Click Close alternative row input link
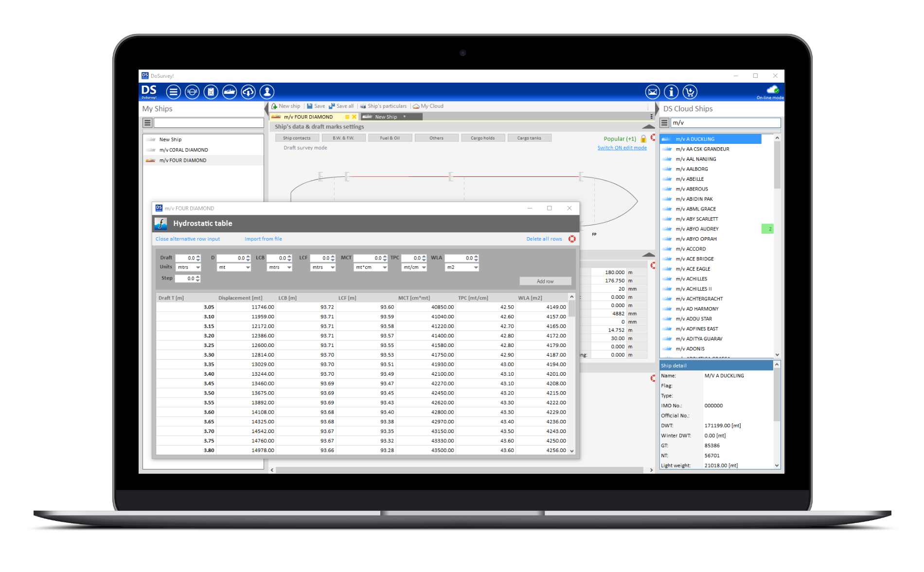 pyautogui.click(x=188, y=239)
